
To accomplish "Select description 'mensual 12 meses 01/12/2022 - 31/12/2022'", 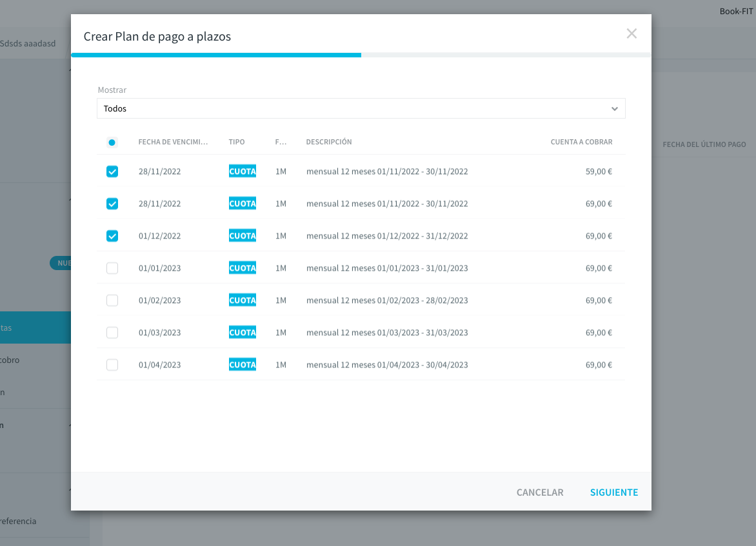I will [x=387, y=236].
